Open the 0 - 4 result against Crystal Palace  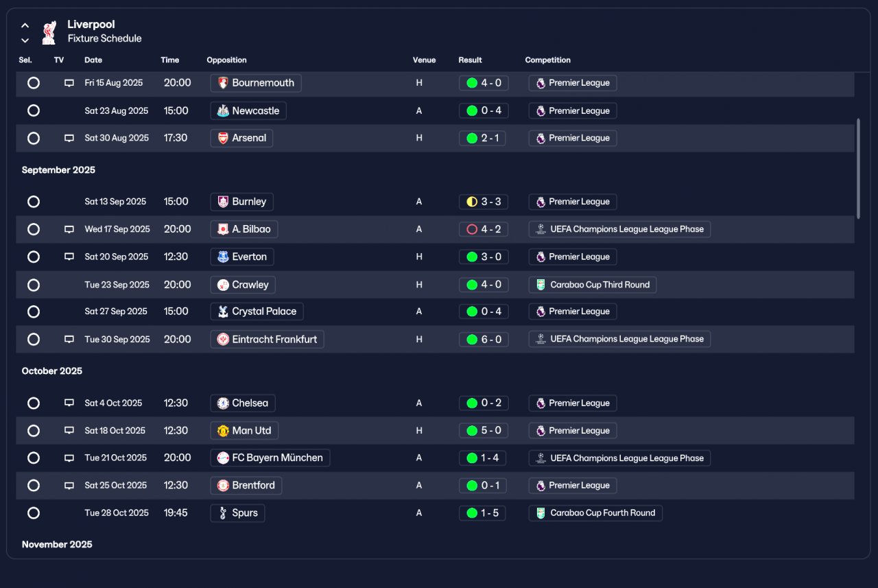coord(484,311)
